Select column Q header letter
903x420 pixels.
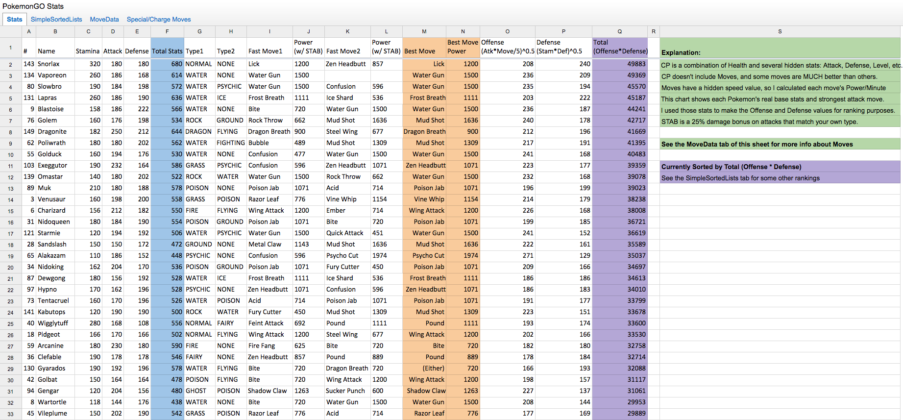(620, 32)
